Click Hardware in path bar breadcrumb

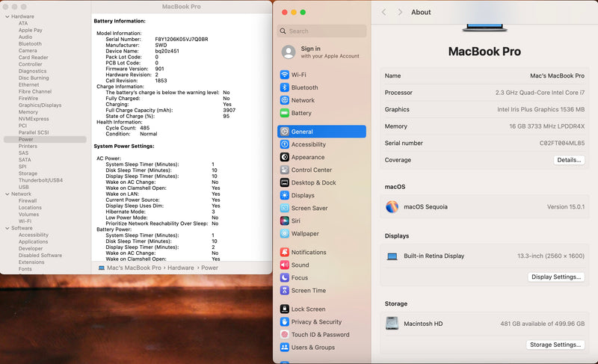(x=181, y=268)
